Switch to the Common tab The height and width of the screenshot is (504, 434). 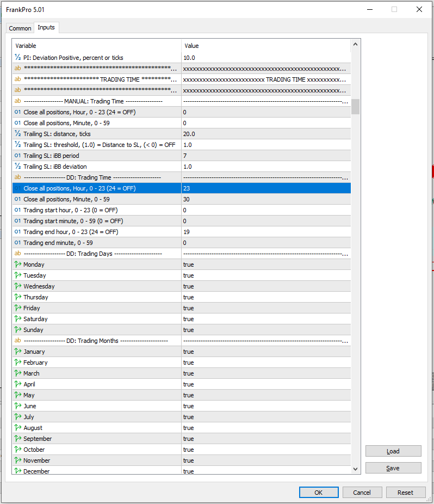20,28
